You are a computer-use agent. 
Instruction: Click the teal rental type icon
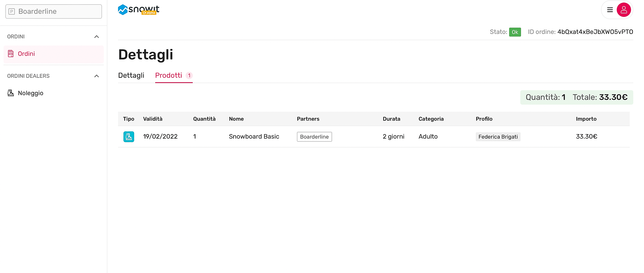click(x=129, y=137)
